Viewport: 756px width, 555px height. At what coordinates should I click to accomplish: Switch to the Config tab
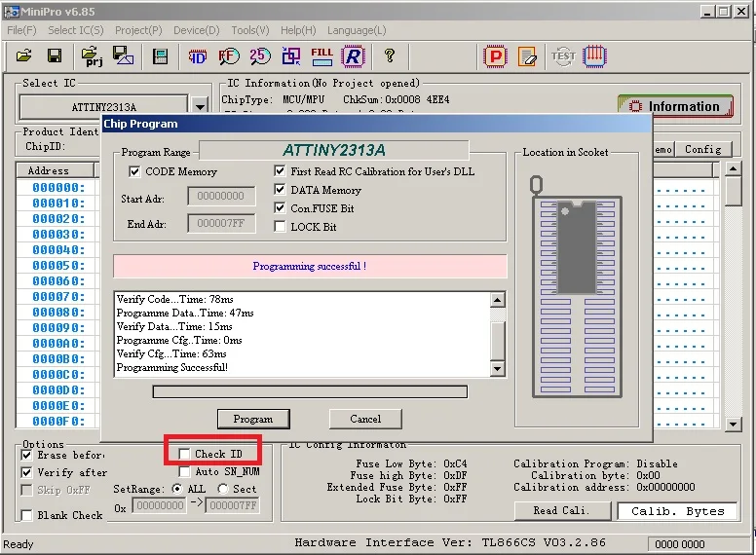tap(703, 149)
